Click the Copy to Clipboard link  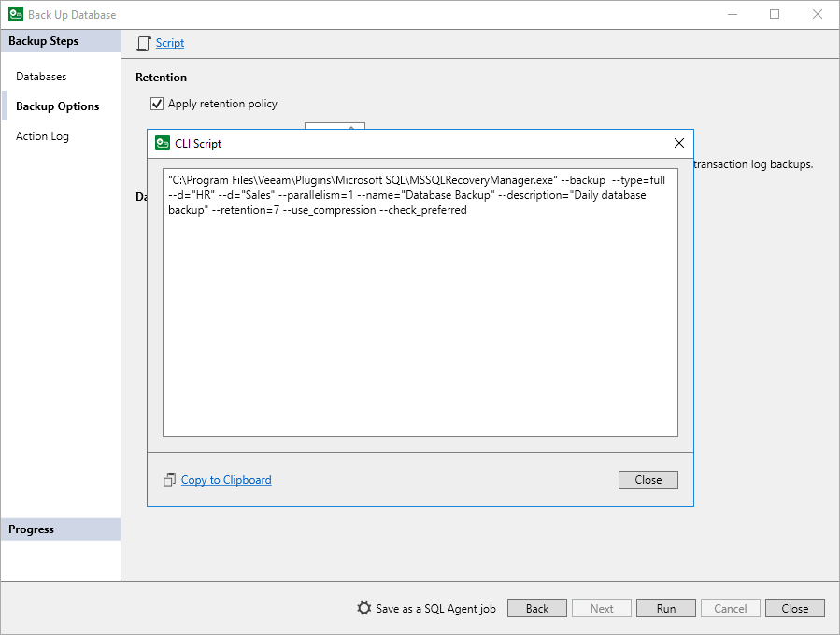pyautogui.click(x=225, y=479)
